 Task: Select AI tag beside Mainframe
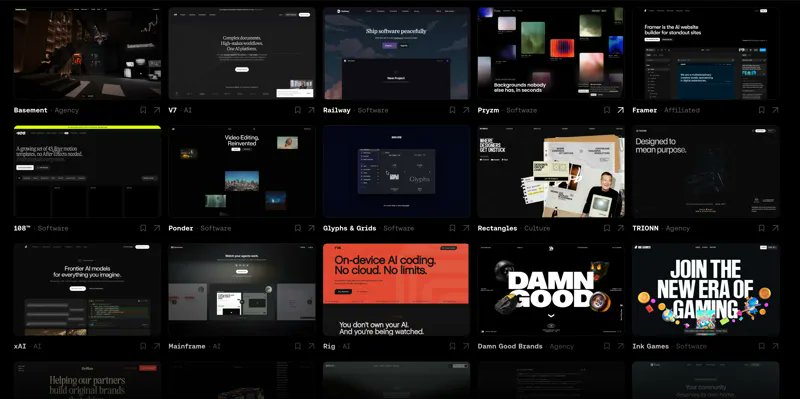click(216, 346)
